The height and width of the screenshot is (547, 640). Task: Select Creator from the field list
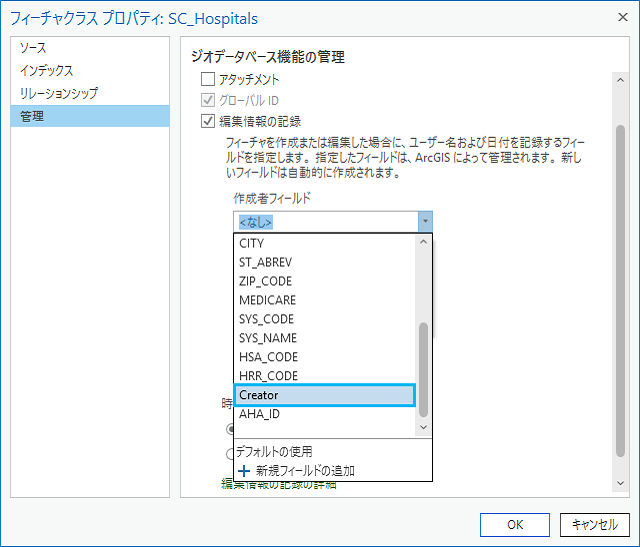[x=324, y=395]
